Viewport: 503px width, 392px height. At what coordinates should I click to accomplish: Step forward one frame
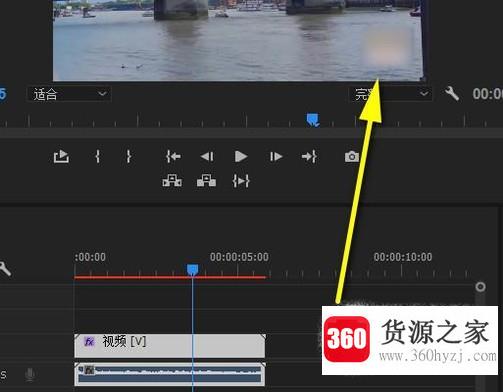coord(276,156)
